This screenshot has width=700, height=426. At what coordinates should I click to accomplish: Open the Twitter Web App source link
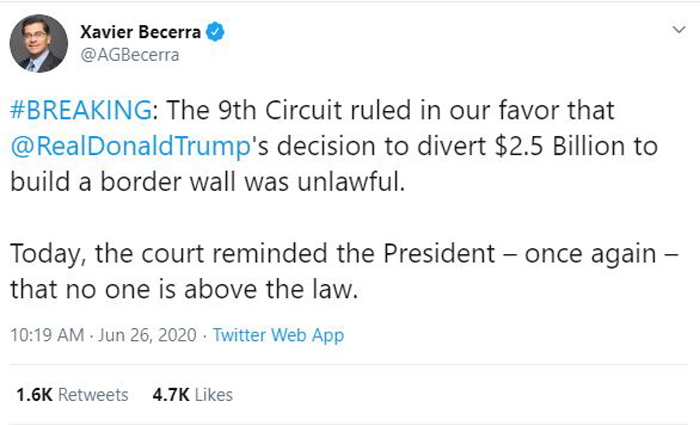[278, 335]
